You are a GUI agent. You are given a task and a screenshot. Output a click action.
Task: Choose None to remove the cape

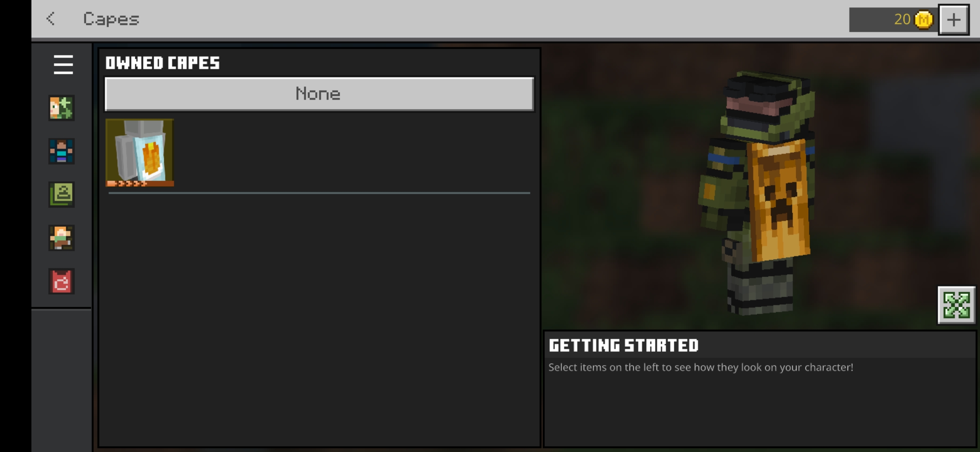(319, 94)
